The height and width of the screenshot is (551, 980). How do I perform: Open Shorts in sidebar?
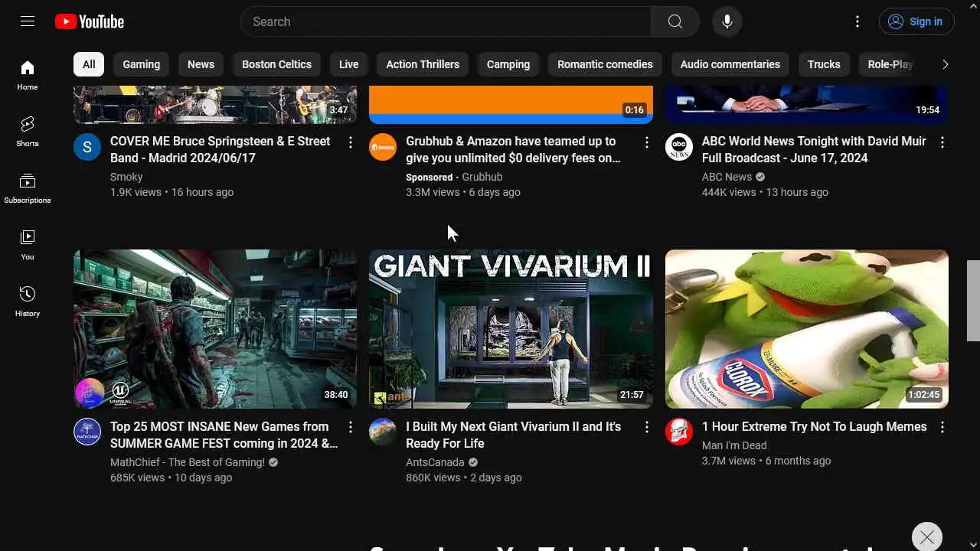(28, 132)
